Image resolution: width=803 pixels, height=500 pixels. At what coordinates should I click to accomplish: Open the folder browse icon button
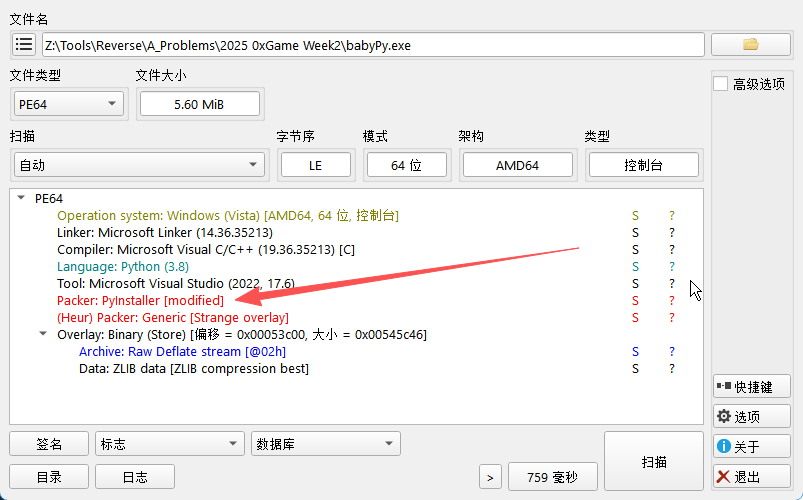coord(750,45)
